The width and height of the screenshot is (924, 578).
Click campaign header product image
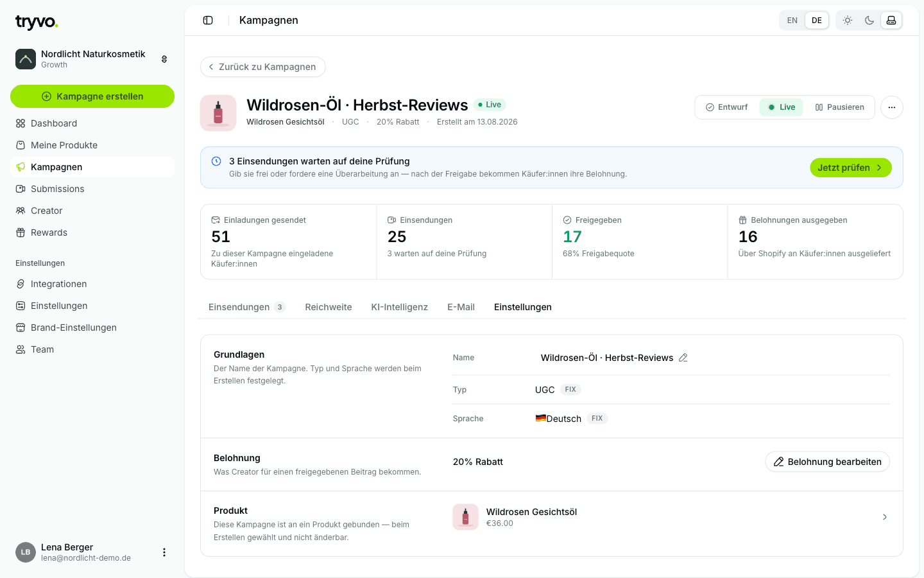click(x=218, y=113)
